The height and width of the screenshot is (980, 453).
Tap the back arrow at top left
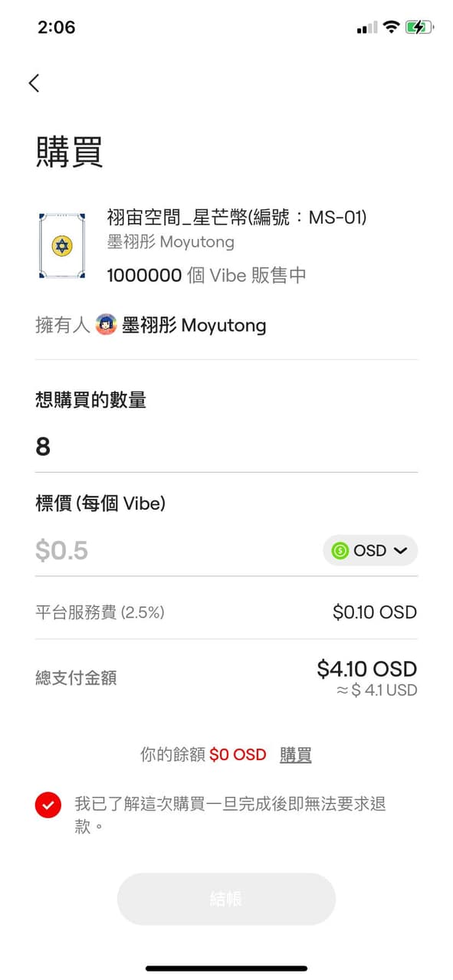click(34, 83)
